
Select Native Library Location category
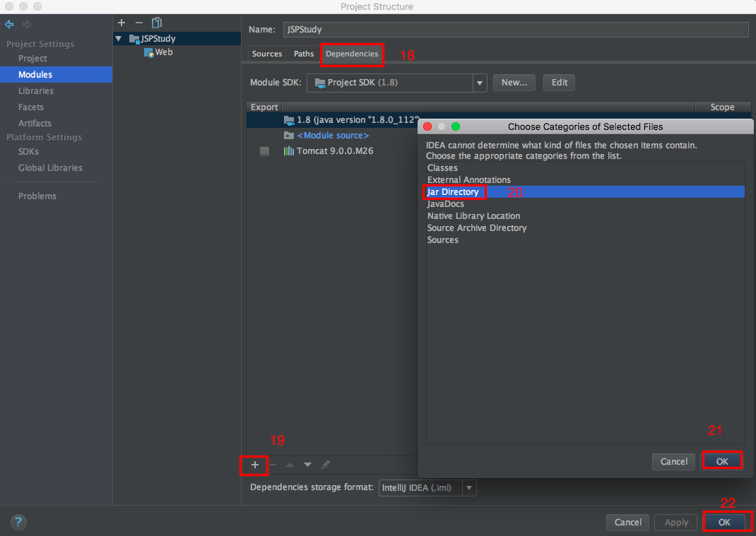pyautogui.click(x=585, y=216)
